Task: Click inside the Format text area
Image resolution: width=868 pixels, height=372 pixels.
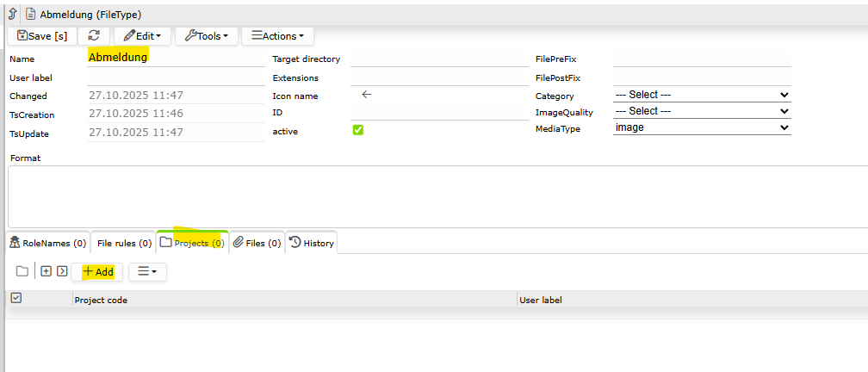Action: [x=437, y=196]
